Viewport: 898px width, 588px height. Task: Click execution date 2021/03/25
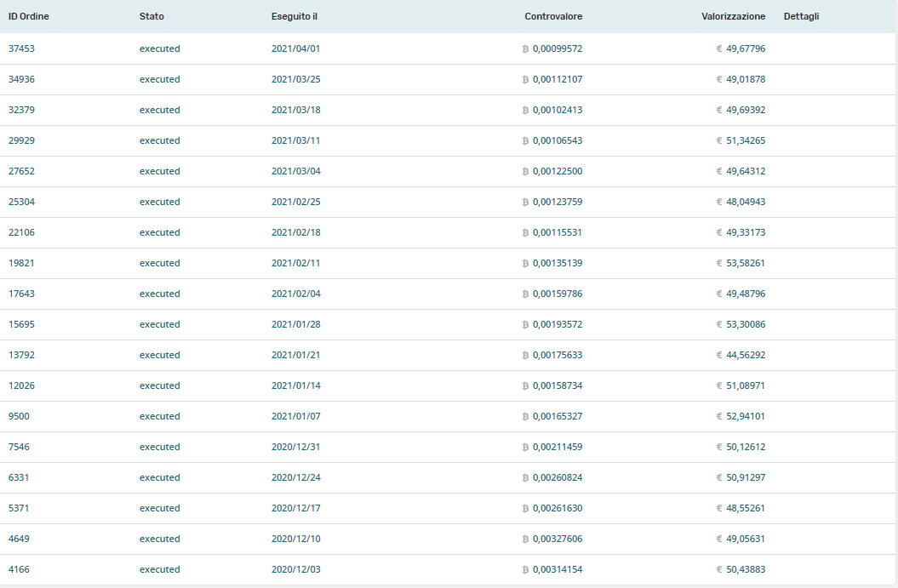pyautogui.click(x=295, y=80)
